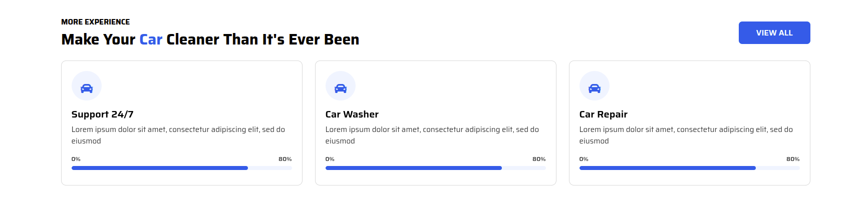Open the Car Repair card title

click(x=604, y=114)
